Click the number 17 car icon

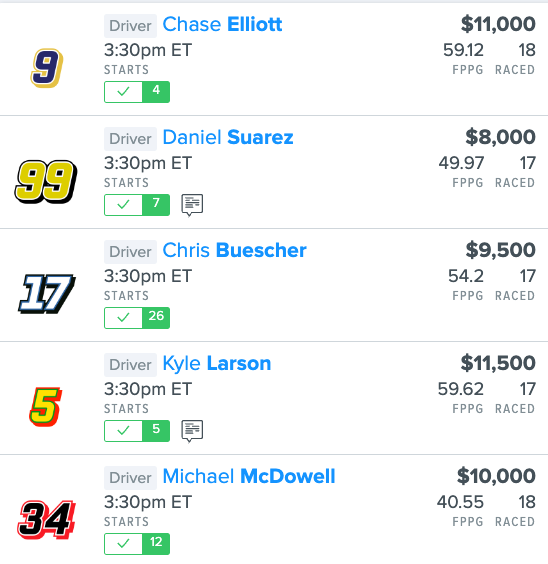47,294
